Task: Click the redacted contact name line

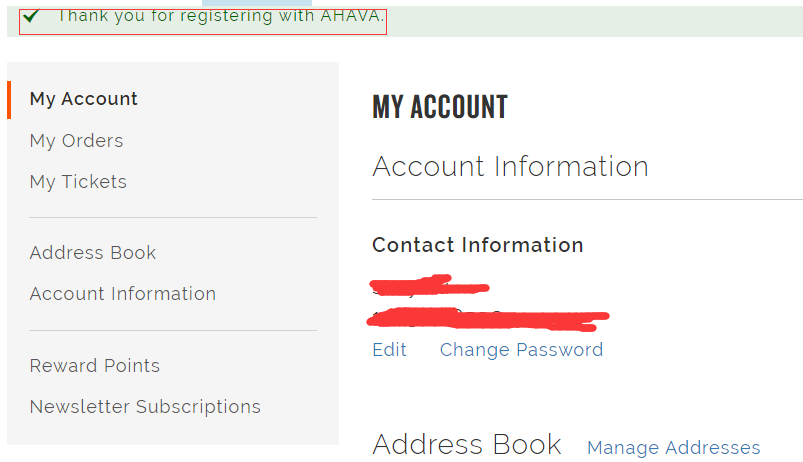Action: point(429,288)
